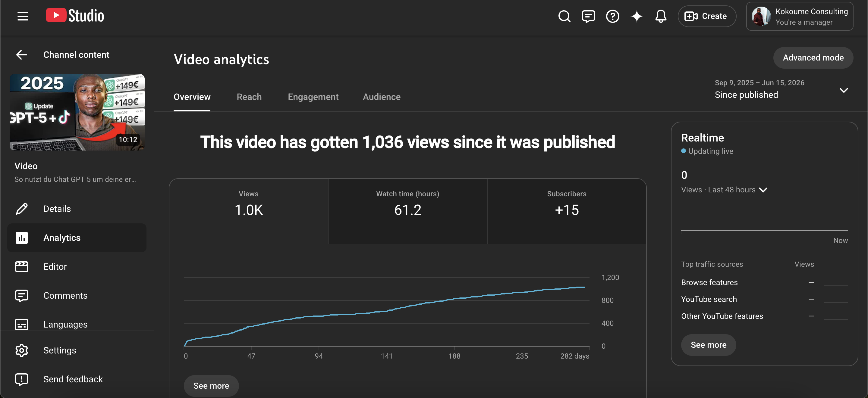This screenshot has height=398, width=868.
Task: Click the Advanced mode button
Action: (x=813, y=58)
